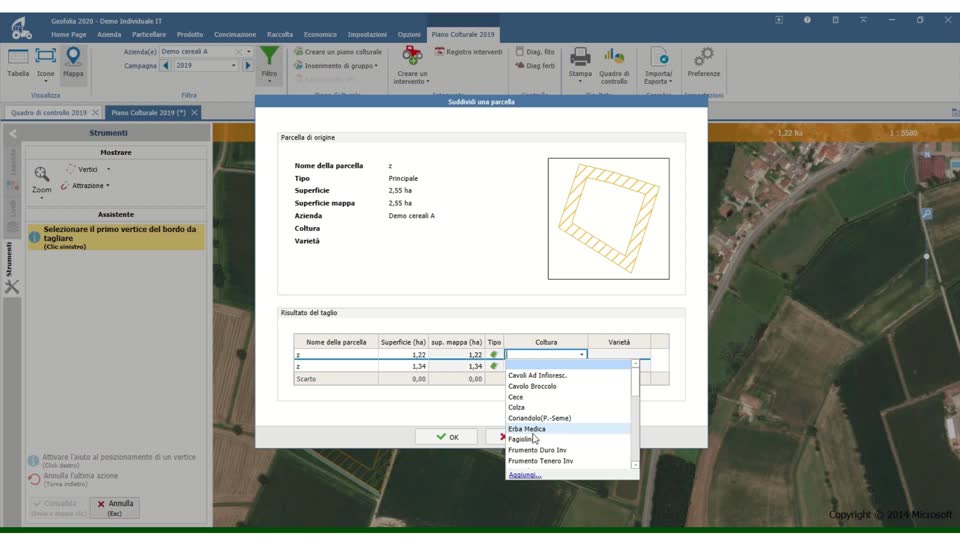Open the Particellare menu
Image resolution: width=960 pixels, height=540 pixels.
point(149,34)
